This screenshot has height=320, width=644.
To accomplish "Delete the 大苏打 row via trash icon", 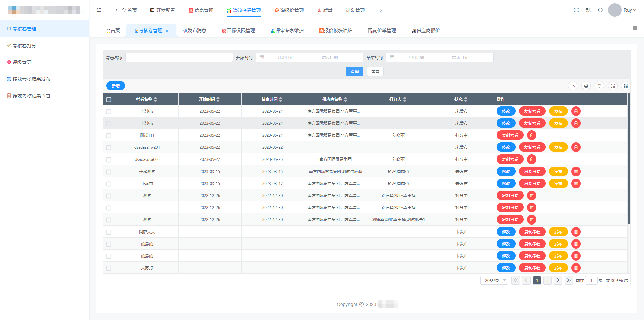I will [x=576, y=268].
